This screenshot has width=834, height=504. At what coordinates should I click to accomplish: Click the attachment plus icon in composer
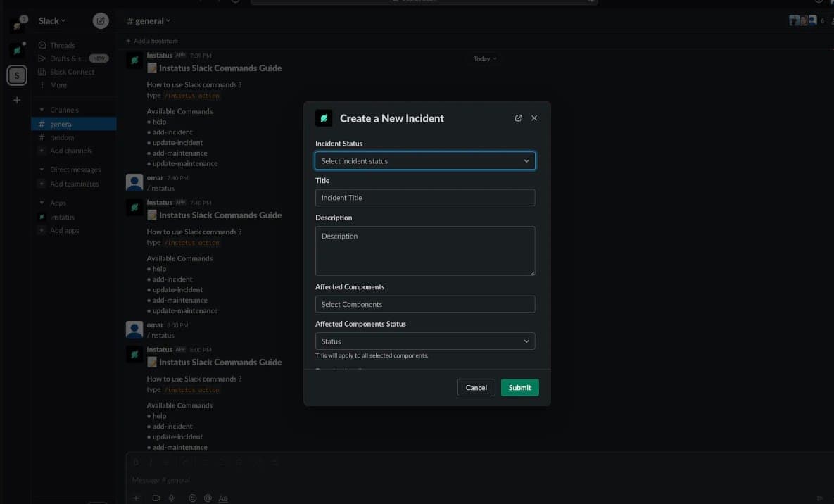pos(136,498)
